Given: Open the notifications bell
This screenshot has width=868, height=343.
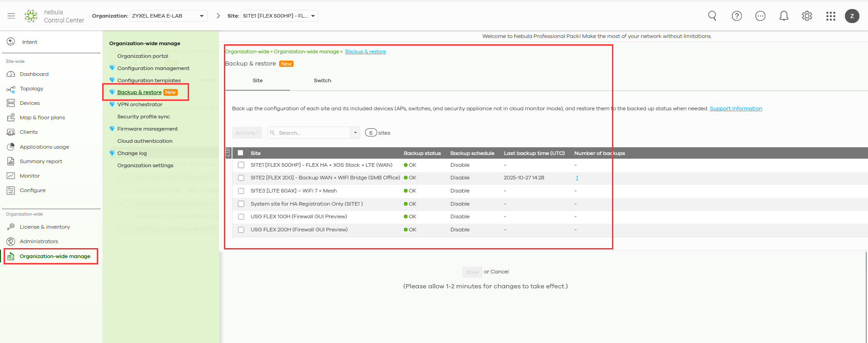Looking at the screenshot, I should [x=783, y=16].
